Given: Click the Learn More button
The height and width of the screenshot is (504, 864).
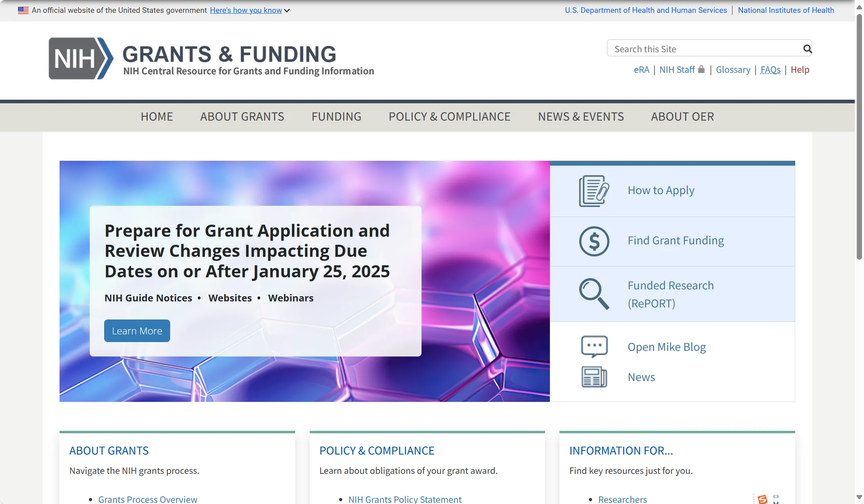Looking at the screenshot, I should [x=137, y=331].
